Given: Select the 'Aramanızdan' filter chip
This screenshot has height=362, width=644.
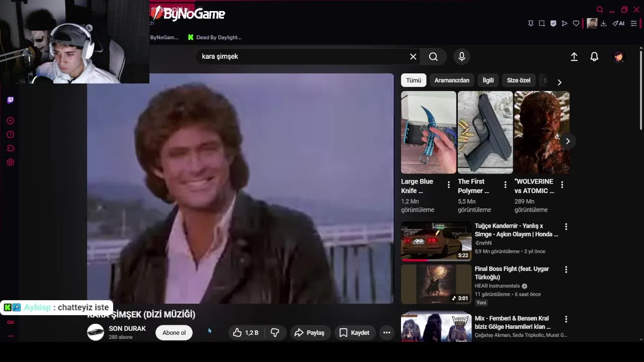Looking at the screenshot, I should click(452, 80).
